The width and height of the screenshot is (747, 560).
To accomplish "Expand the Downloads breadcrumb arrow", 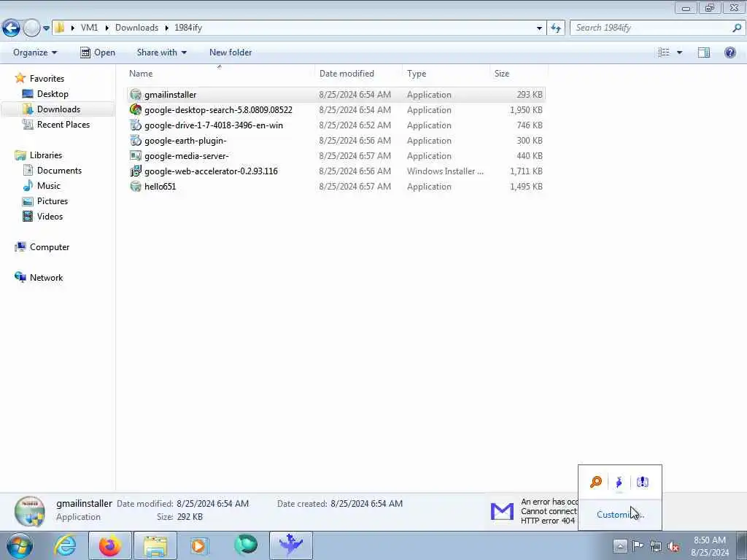I will [167, 28].
